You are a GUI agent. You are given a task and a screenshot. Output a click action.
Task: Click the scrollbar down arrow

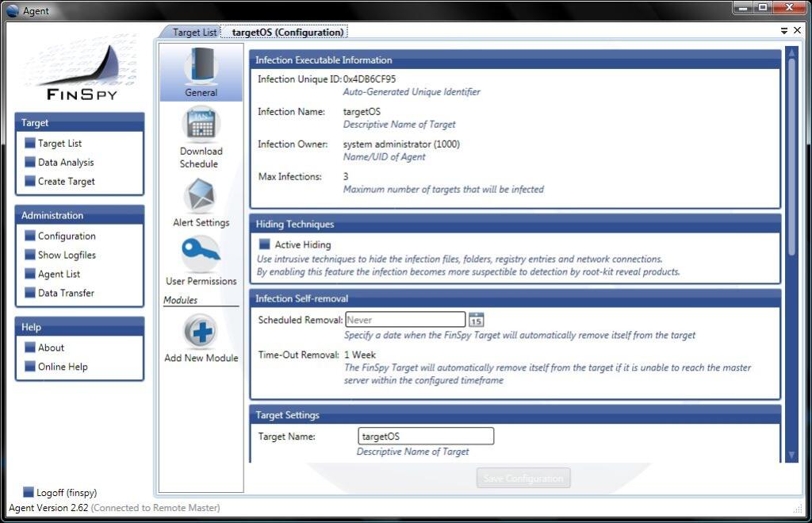(x=791, y=455)
